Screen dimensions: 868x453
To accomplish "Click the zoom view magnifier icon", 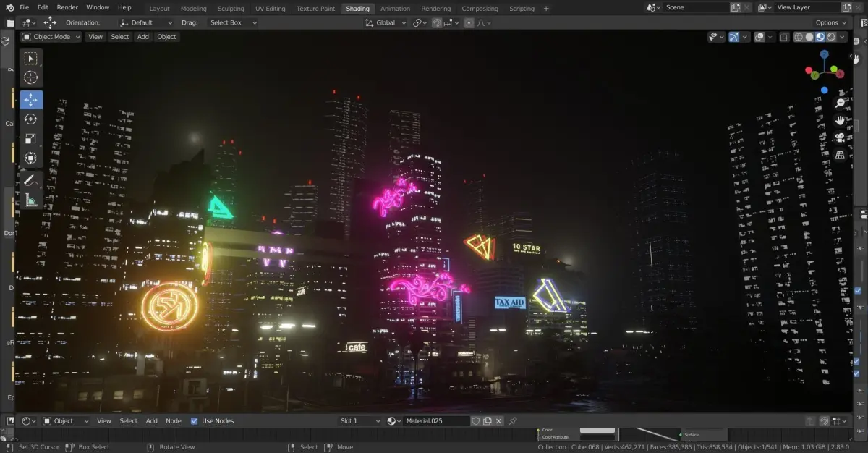I will click(840, 103).
